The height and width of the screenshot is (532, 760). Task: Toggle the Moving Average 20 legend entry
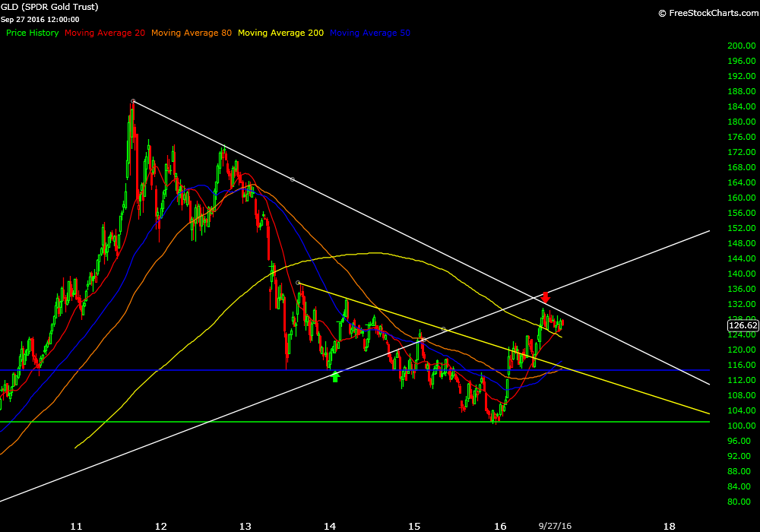(105, 33)
